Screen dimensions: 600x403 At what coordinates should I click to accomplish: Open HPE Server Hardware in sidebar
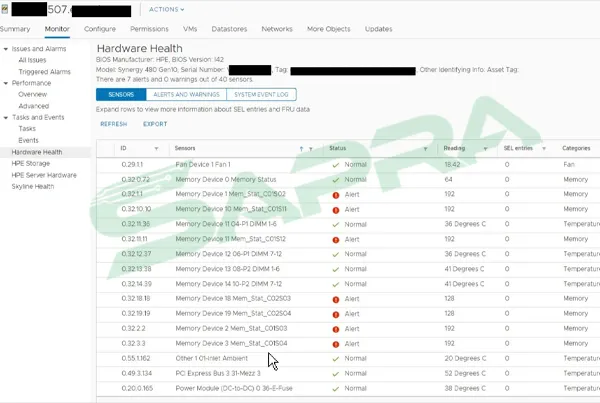pyautogui.click(x=44, y=175)
